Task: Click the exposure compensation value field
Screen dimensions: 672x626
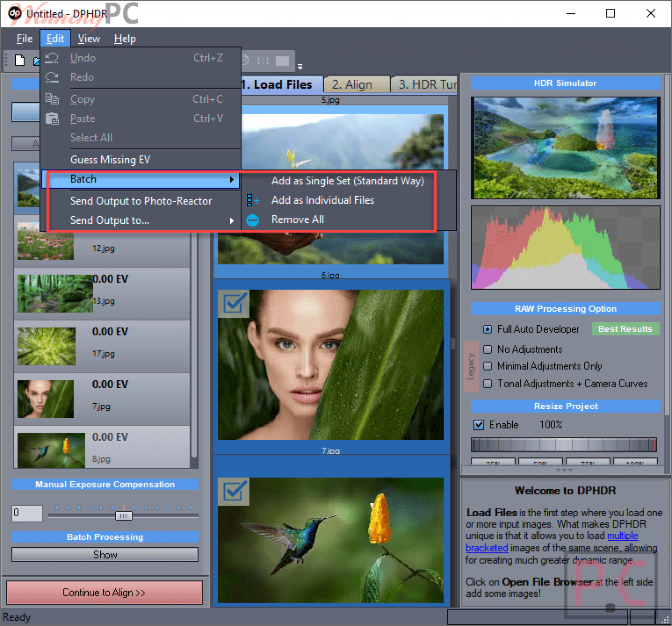Action: click(27, 513)
